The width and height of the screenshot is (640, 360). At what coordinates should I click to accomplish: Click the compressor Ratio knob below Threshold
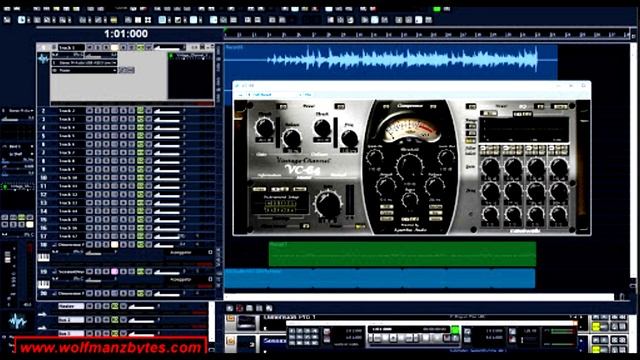pyautogui.click(x=409, y=200)
